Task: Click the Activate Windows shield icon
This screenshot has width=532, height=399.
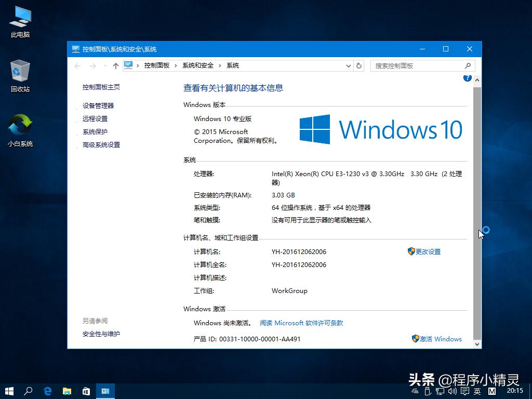Action: (x=415, y=339)
